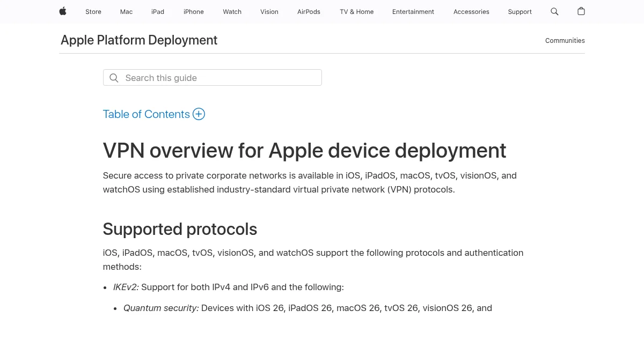Open the AirPods menu
Screen dimensions: 644x362
[x=309, y=12]
